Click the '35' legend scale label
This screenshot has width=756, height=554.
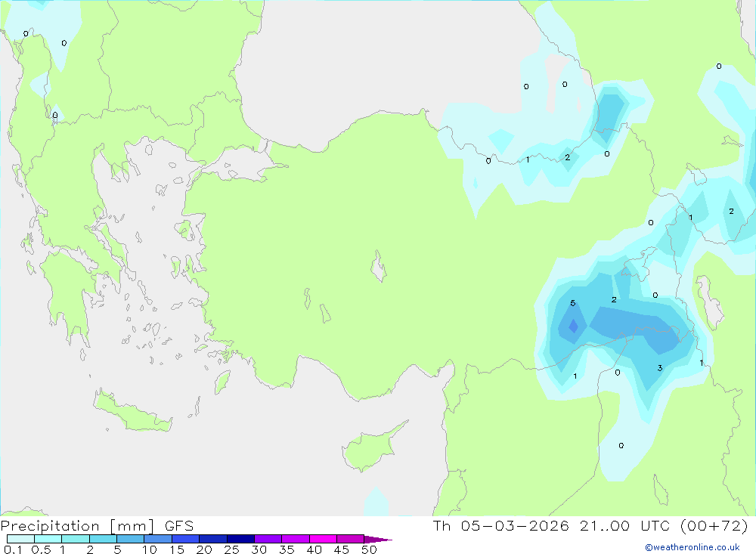coord(287,549)
